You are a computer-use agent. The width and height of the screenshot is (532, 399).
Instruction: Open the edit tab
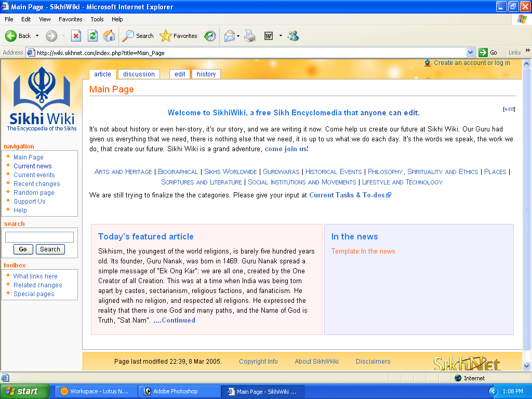[180, 74]
